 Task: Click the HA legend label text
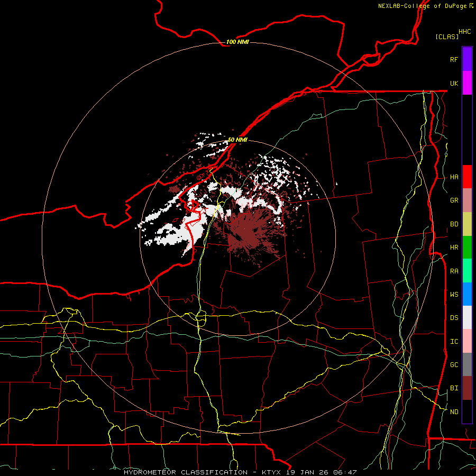click(x=454, y=177)
